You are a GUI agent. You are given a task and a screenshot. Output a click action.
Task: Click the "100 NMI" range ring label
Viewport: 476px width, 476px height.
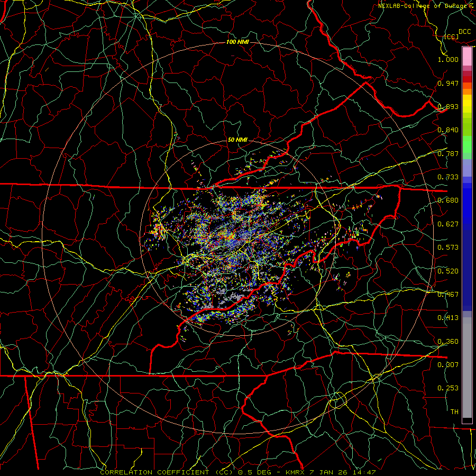(237, 42)
